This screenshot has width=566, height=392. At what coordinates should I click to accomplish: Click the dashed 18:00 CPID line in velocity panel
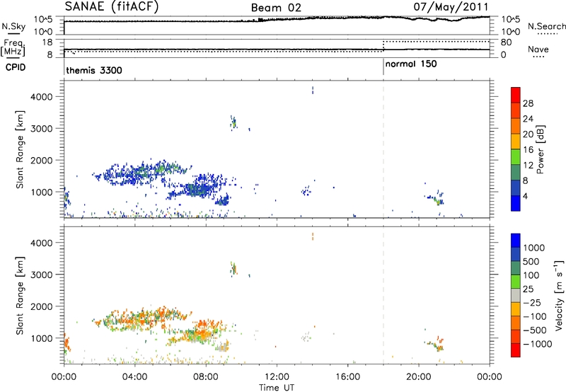pos(383,295)
